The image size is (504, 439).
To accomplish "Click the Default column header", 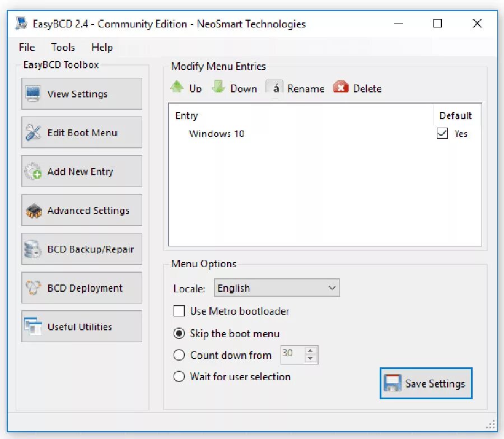I will pyautogui.click(x=456, y=116).
